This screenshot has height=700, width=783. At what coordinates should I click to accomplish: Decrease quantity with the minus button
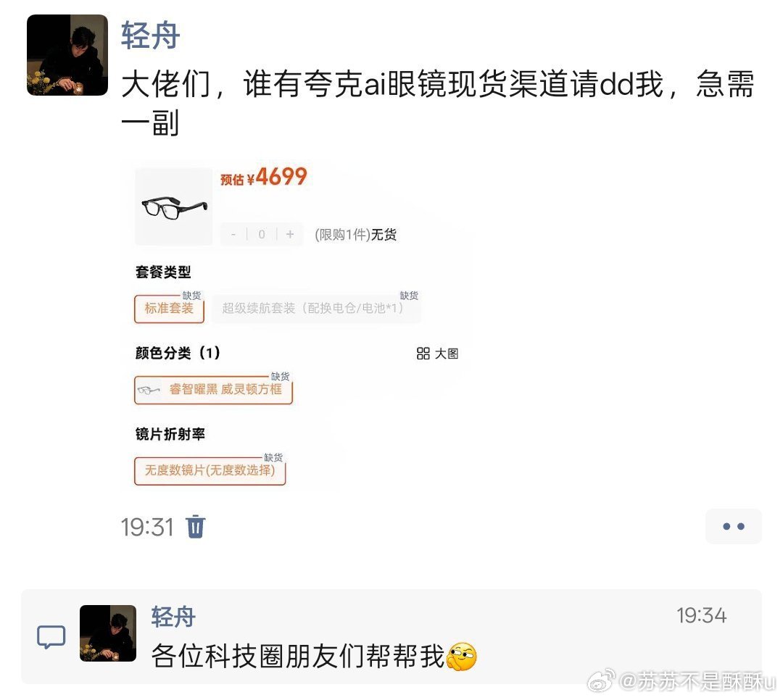233,234
